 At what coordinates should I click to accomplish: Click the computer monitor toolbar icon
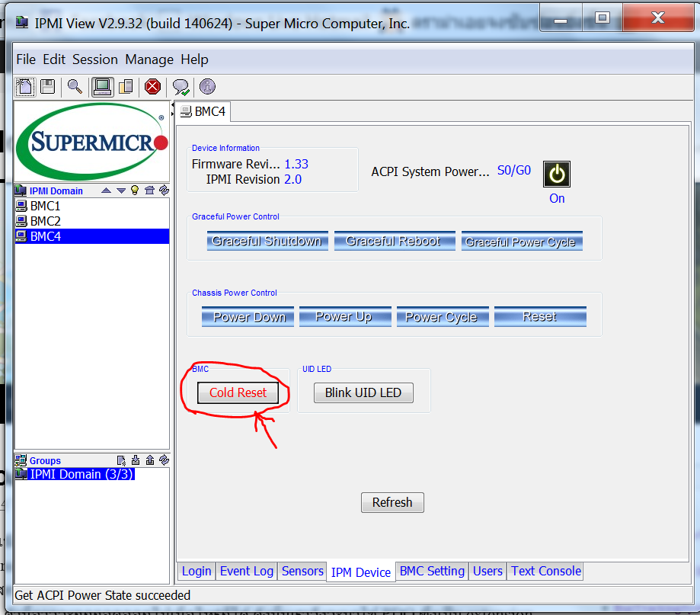tap(103, 87)
